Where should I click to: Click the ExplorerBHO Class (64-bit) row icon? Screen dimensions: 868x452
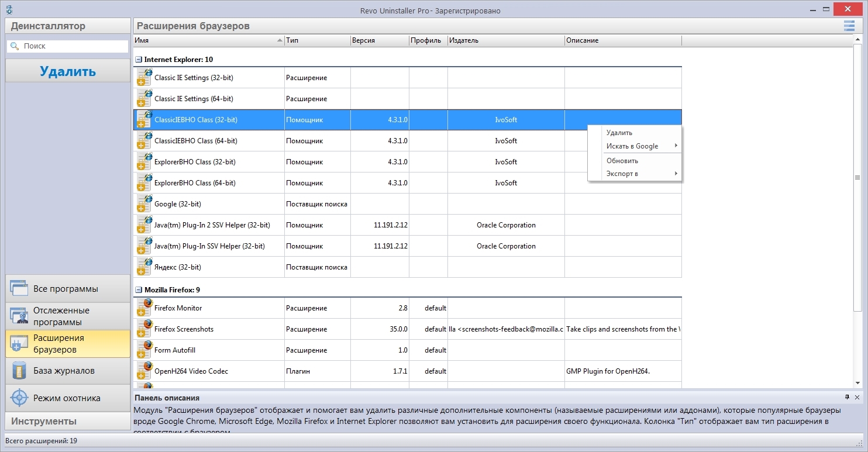tap(144, 182)
